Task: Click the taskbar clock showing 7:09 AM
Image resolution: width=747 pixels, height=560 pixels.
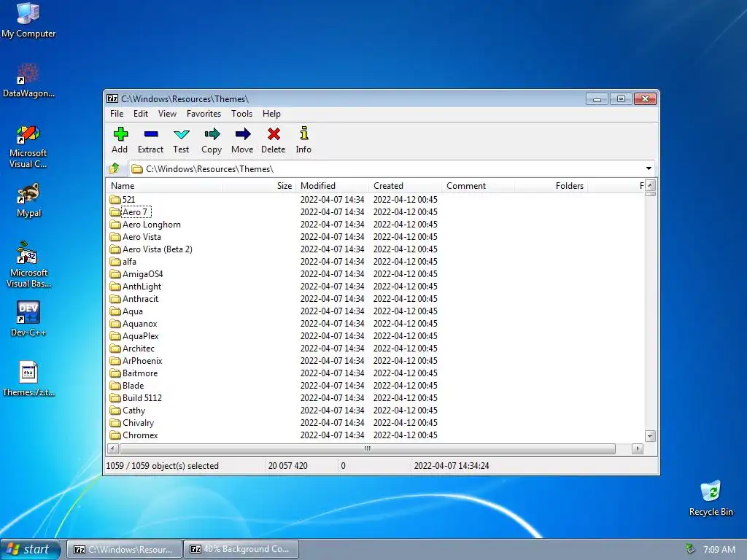Action: tap(719, 549)
